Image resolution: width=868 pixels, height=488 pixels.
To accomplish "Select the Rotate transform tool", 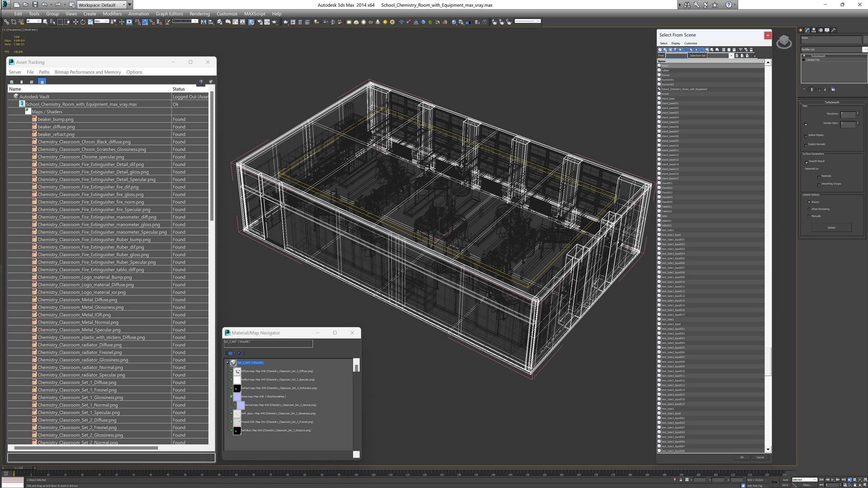I will 83,22.
